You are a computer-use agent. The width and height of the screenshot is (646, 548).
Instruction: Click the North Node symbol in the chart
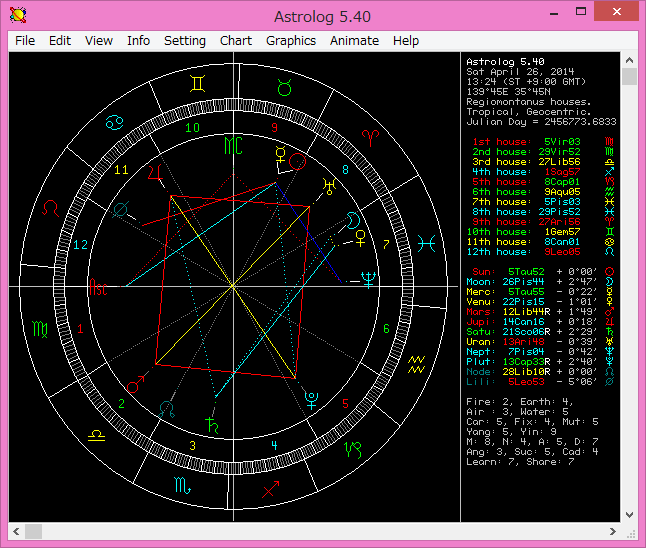coord(167,409)
